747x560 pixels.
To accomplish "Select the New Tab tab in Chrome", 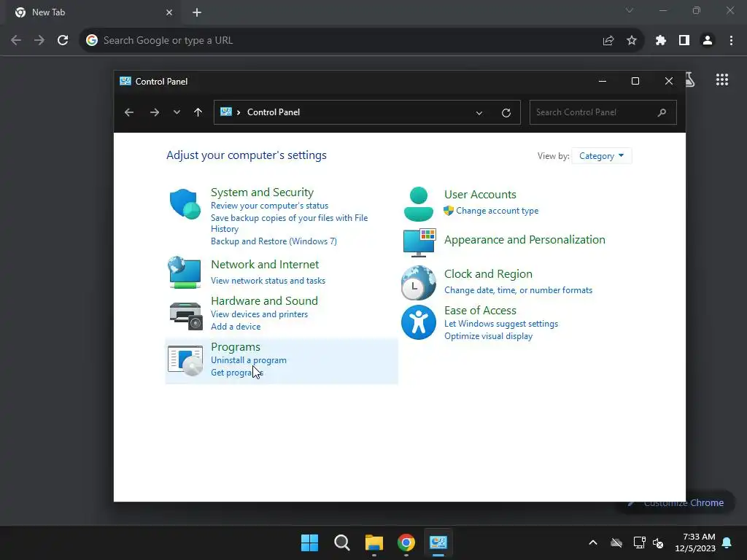I will (x=93, y=12).
